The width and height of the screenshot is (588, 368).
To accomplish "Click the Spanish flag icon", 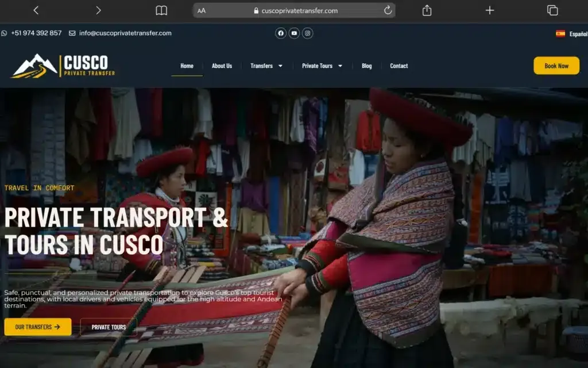I will pos(560,33).
